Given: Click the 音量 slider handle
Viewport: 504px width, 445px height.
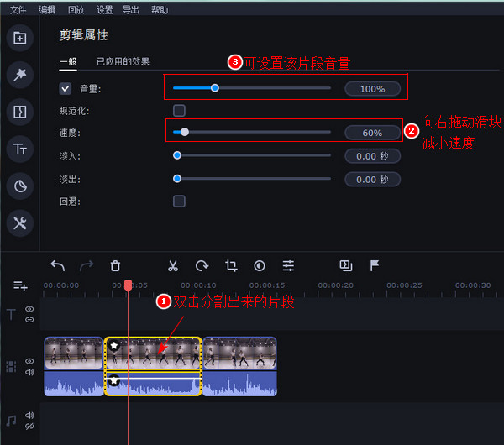Looking at the screenshot, I should click(215, 88).
